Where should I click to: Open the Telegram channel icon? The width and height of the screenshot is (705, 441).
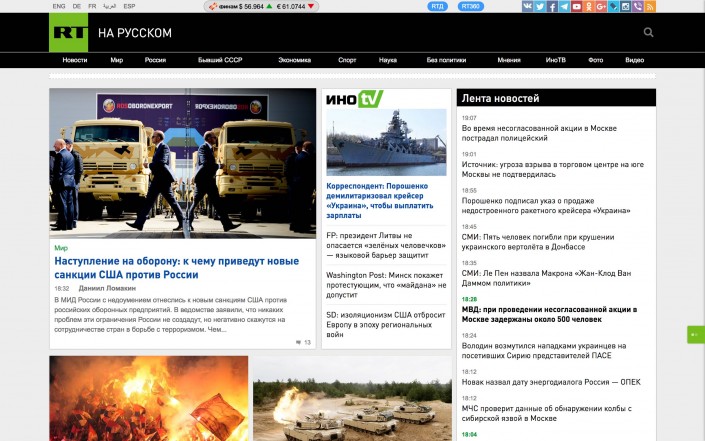click(x=565, y=6)
